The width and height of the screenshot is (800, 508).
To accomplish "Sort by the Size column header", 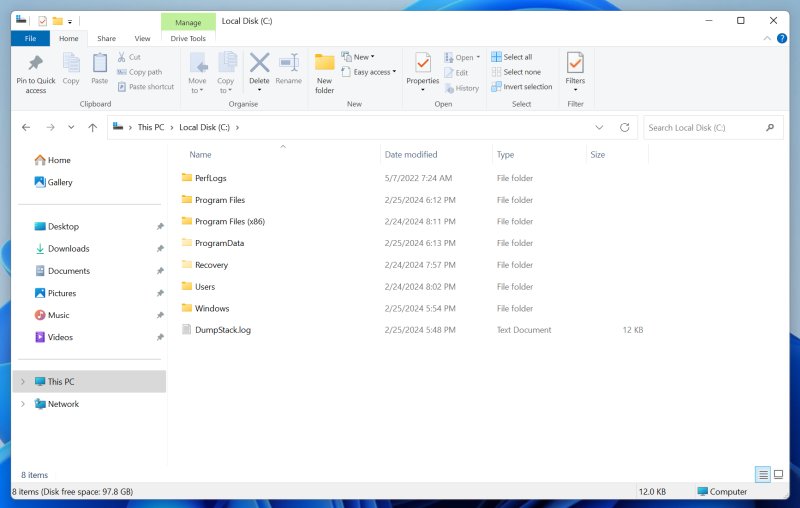I will coord(598,155).
